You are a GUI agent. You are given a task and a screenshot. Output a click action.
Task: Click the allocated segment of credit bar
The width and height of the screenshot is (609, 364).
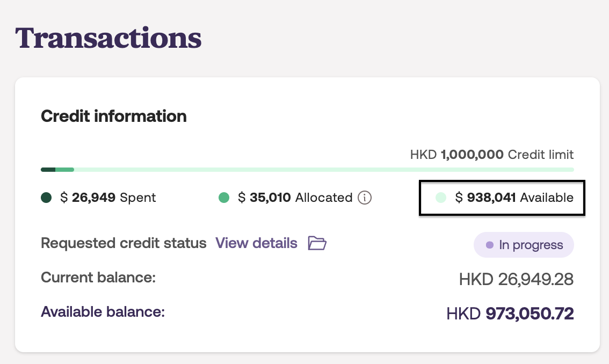64,170
